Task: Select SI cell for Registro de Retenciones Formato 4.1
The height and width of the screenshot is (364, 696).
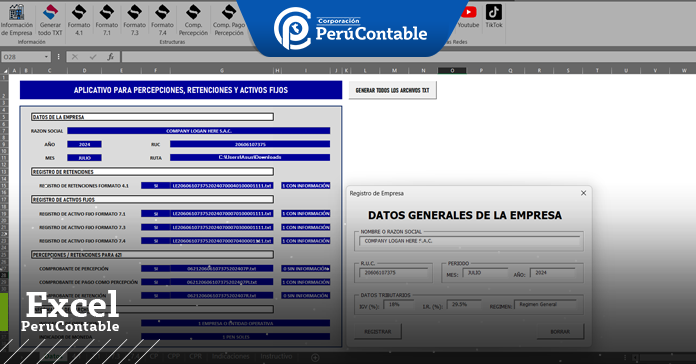Action: click(x=155, y=186)
